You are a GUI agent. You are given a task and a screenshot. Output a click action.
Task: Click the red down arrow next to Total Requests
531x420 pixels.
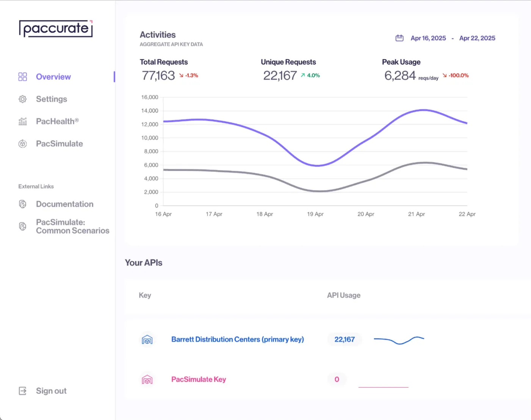pos(181,75)
